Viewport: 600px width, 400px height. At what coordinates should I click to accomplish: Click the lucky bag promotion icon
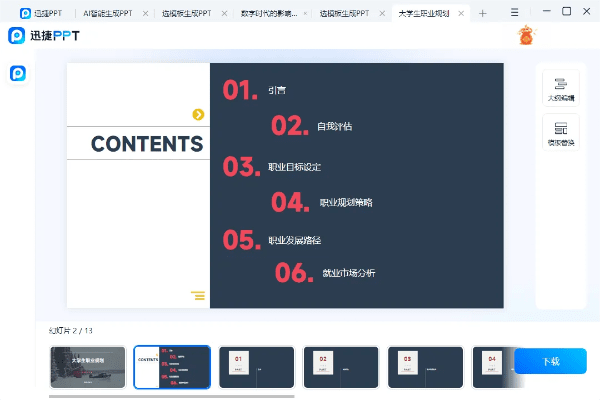(x=527, y=35)
